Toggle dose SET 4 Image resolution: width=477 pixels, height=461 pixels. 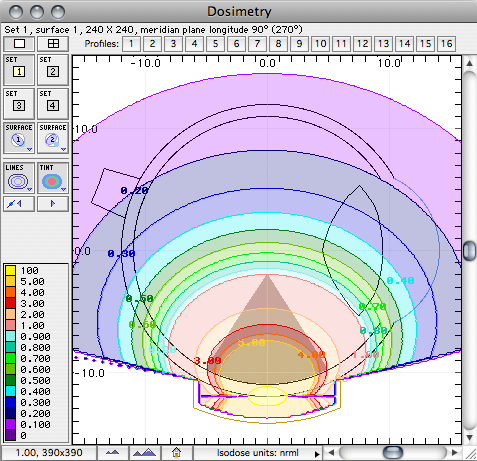pos(53,104)
